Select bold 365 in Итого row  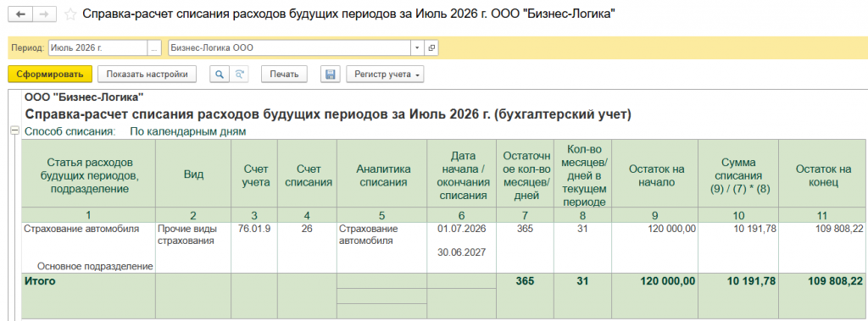coord(526,281)
